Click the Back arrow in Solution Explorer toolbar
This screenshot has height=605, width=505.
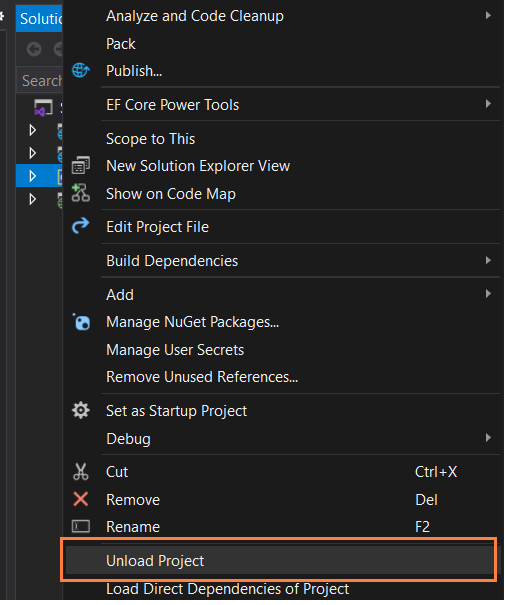click(34, 49)
